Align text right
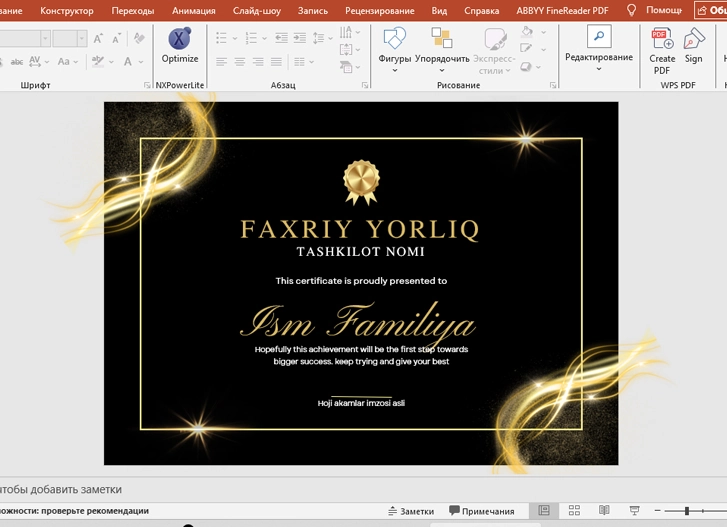Viewport: 727px width, 527px height. (x=258, y=62)
